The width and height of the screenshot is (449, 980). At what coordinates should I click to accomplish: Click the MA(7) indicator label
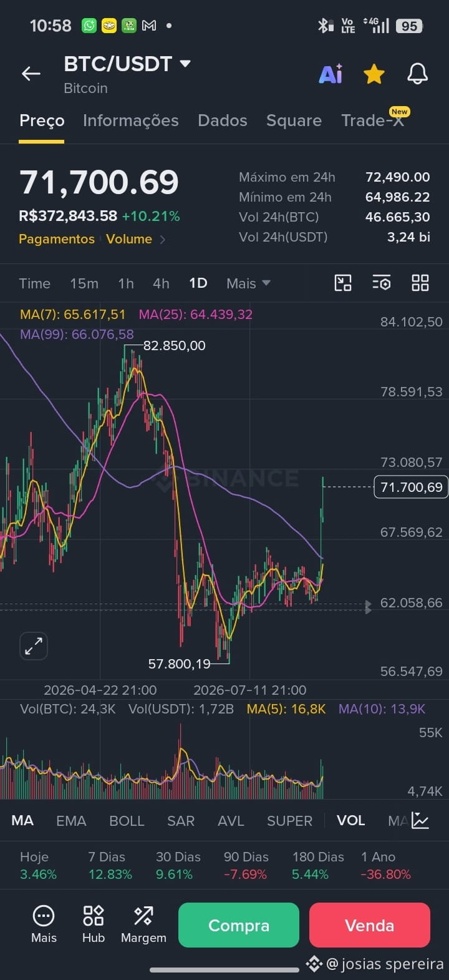[72, 315]
